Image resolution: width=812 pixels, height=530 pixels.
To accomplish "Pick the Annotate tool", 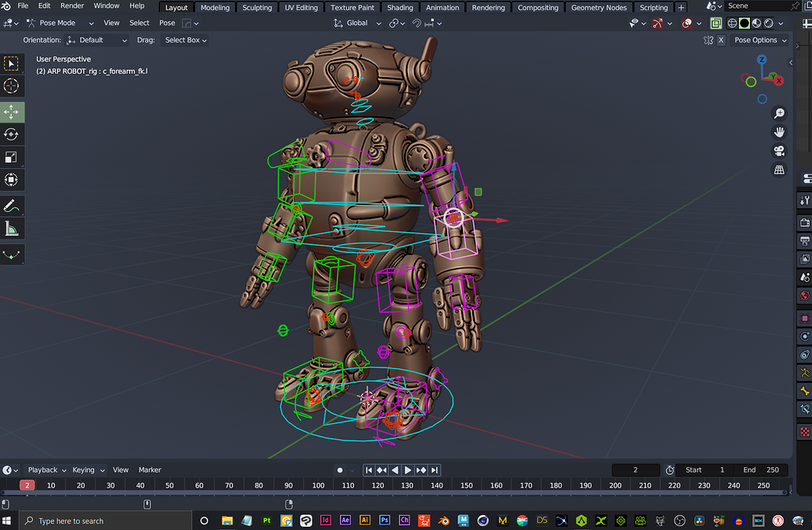I will click(x=12, y=207).
